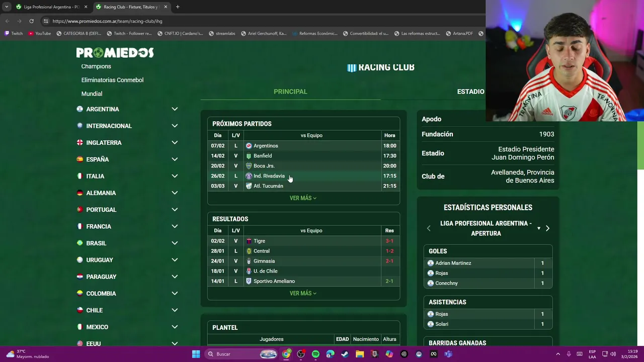Click the COLOMBIA flag icon
The image size is (644, 362).
tap(79, 294)
